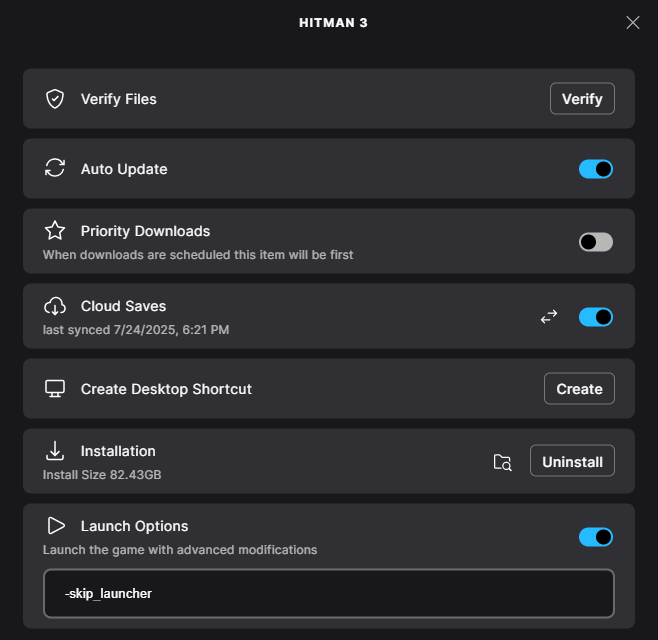Browse install folder via folder search icon

click(x=502, y=462)
